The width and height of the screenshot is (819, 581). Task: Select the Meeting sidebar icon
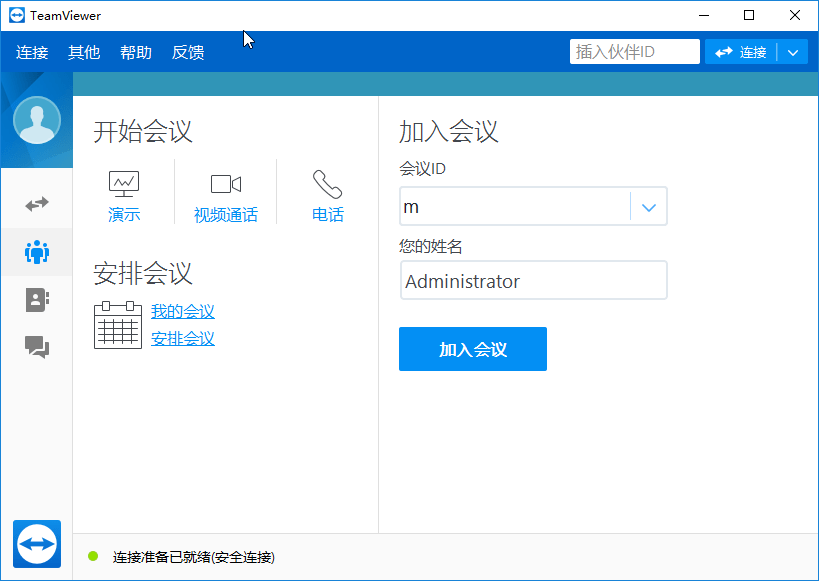[37, 252]
